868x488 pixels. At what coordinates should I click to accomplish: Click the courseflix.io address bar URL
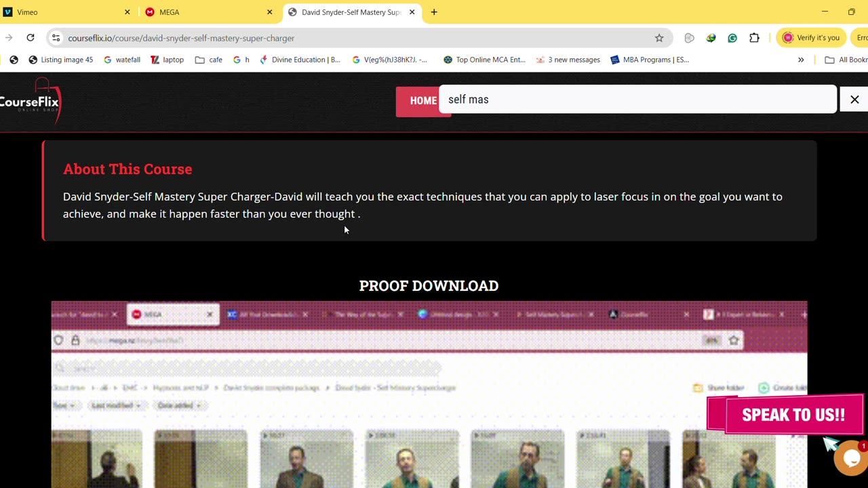point(181,38)
